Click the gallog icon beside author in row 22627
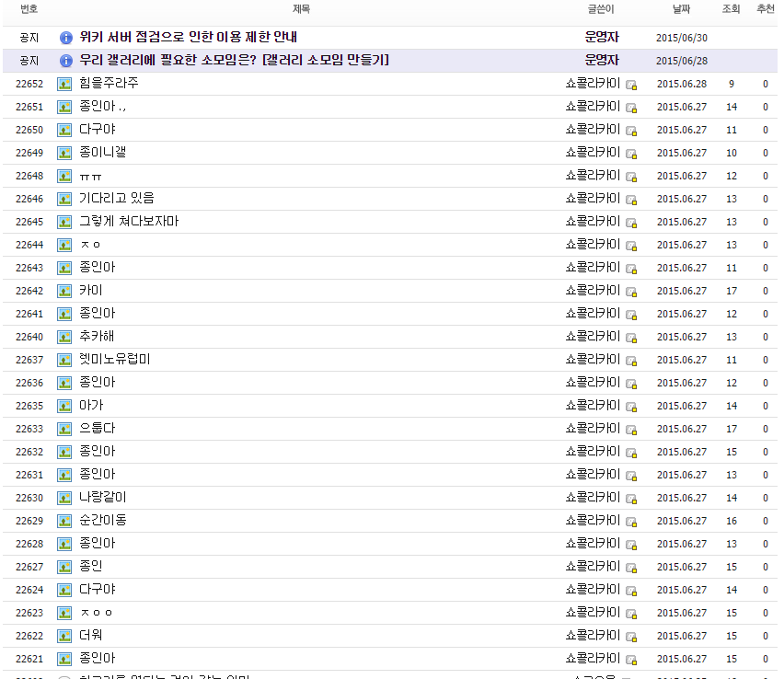The height and width of the screenshot is (679, 784). pyautogui.click(x=631, y=568)
